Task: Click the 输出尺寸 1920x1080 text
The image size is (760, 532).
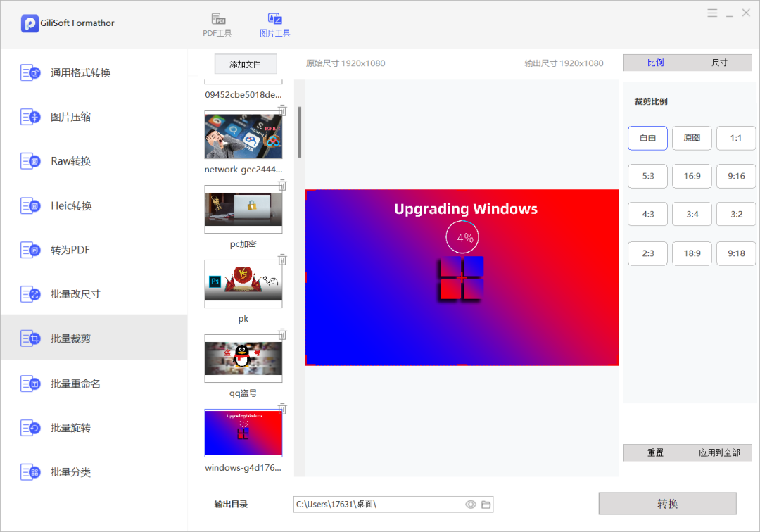Action: tap(564, 63)
